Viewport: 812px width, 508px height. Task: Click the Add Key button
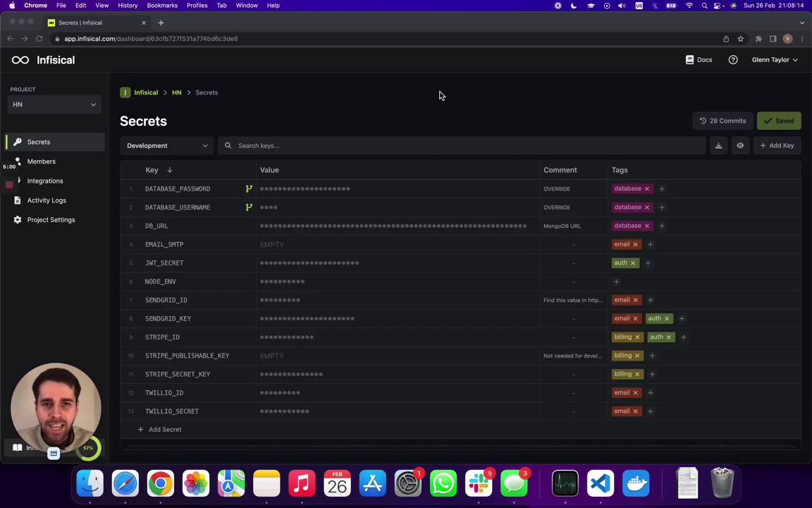777,145
